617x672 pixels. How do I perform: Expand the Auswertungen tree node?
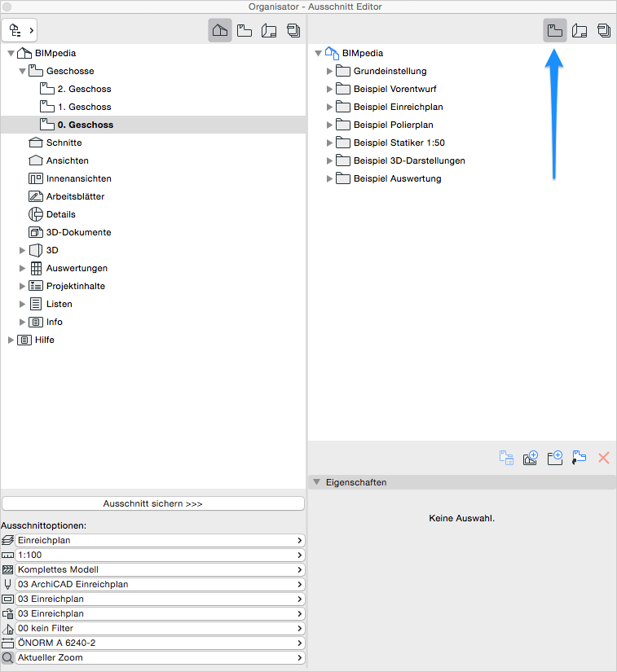[23, 268]
